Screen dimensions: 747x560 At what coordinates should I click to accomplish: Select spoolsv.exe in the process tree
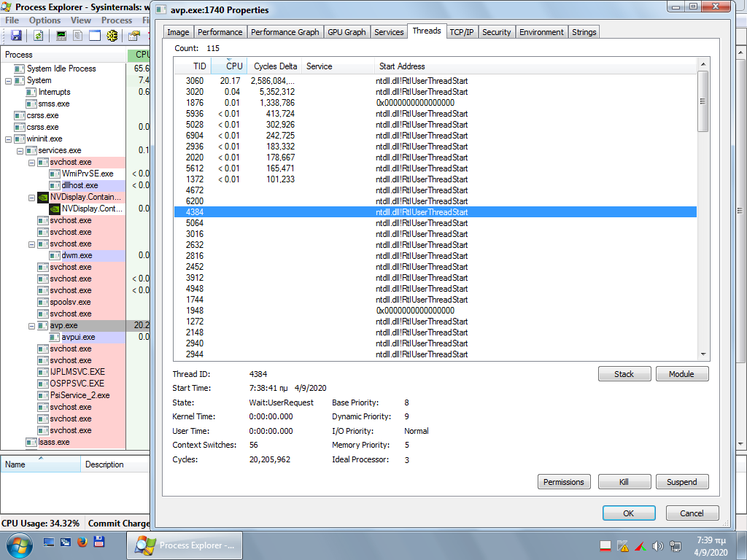pyautogui.click(x=70, y=303)
